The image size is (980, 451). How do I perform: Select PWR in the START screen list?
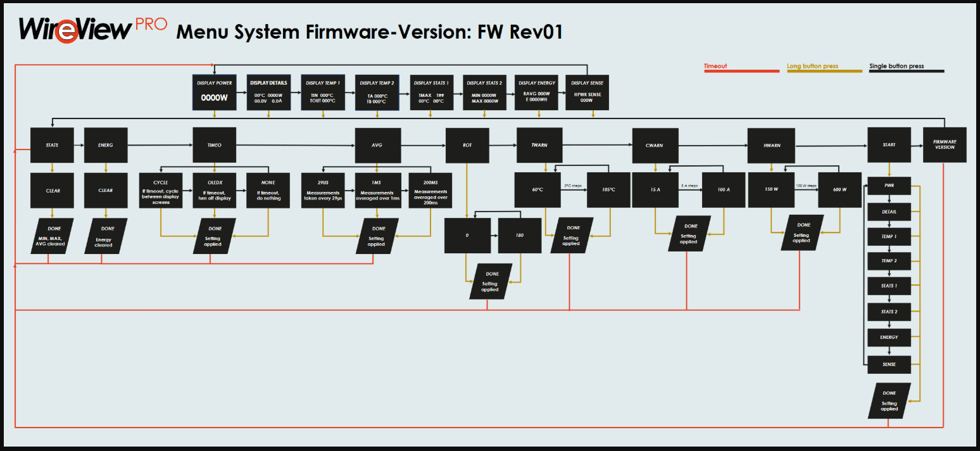pos(889,186)
